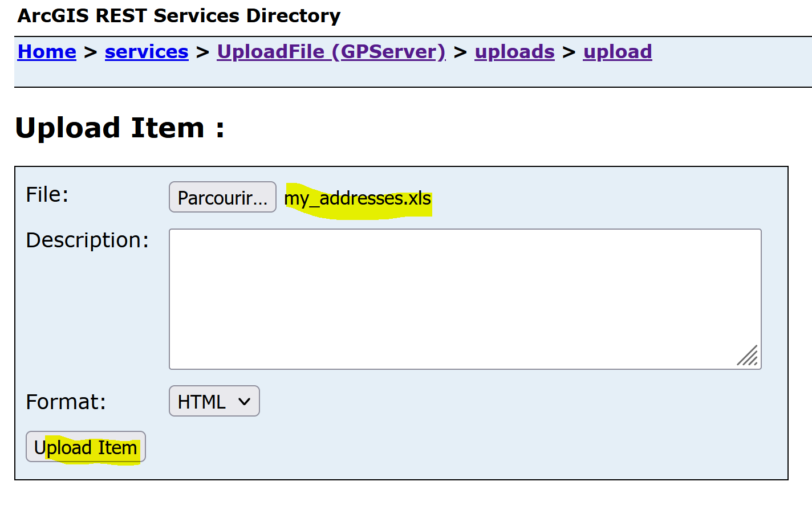The image size is (812, 510).
Task: Click the chevron arrow on Format dropdown
Action: pyautogui.click(x=245, y=402)
